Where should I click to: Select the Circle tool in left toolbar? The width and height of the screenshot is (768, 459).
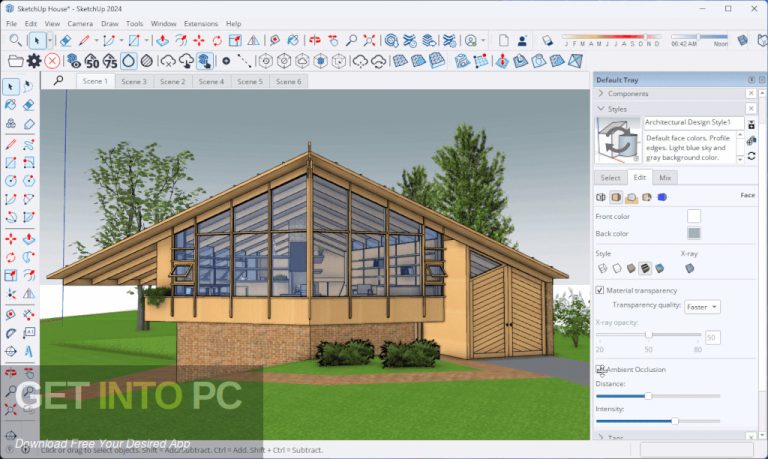[10, 181]
